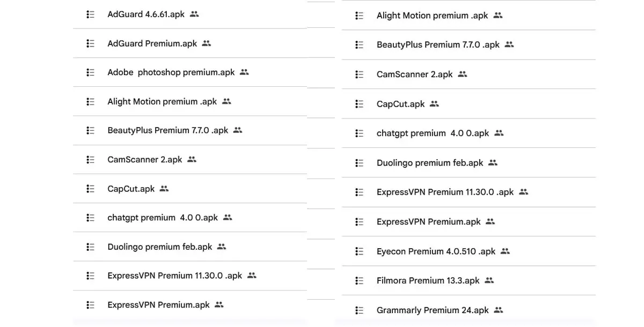
Task: Open the Eyecon Premium 4.0.510 .apk file
Action: [x=436, y=251]
